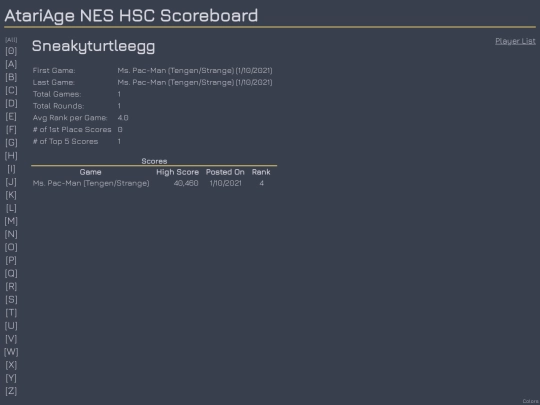Viewport: 540px width, 405px height.
Task: Filter players by letter [M]
Action: pyautogui.click(x=11, y=221)
